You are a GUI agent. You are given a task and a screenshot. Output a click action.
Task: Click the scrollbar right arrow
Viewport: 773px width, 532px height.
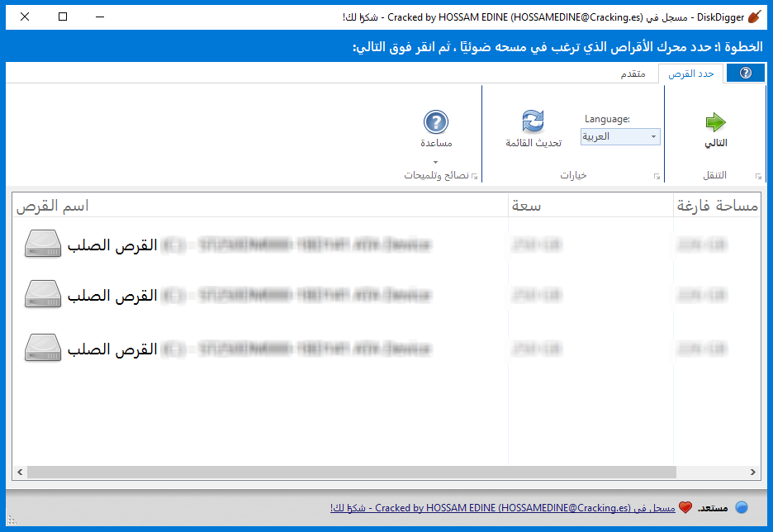(x=753, y=473)
